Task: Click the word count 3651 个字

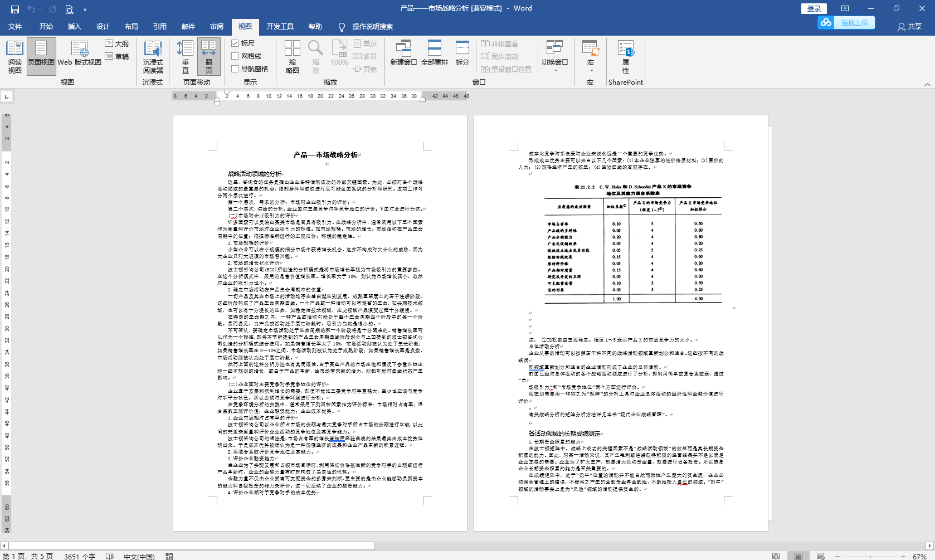Action: [x=80, y=556]
